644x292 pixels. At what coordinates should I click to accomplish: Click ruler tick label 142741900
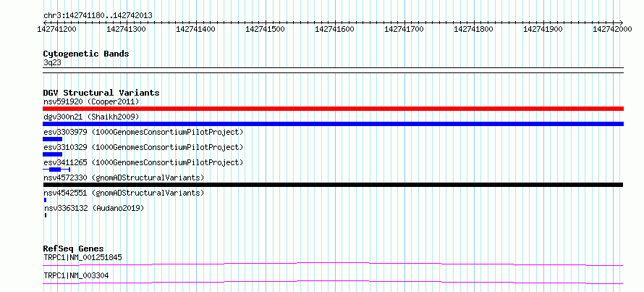pos(543,29)
